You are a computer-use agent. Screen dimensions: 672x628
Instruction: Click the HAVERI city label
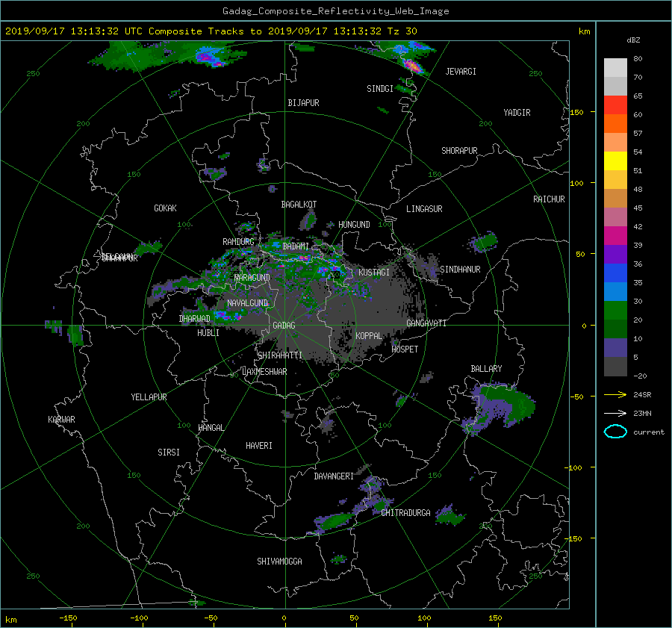[x=259, y=446]
